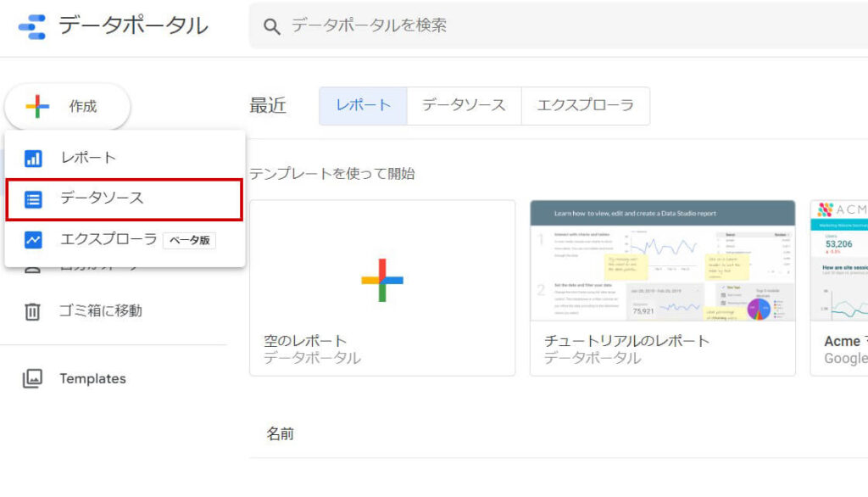
Task: Click the colorful plus icon in 作成 button
Action: [x=37, y=106]
